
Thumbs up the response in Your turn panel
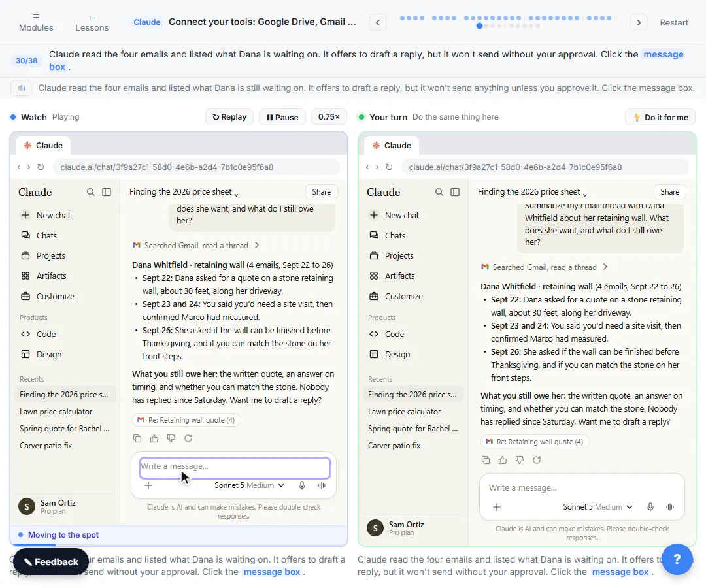click(x=503, y=460)
